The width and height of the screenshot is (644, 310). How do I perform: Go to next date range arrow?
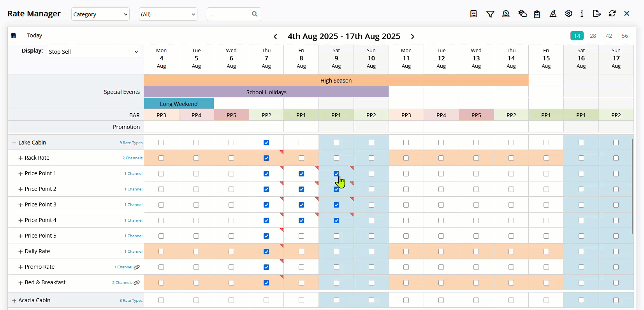413,37
